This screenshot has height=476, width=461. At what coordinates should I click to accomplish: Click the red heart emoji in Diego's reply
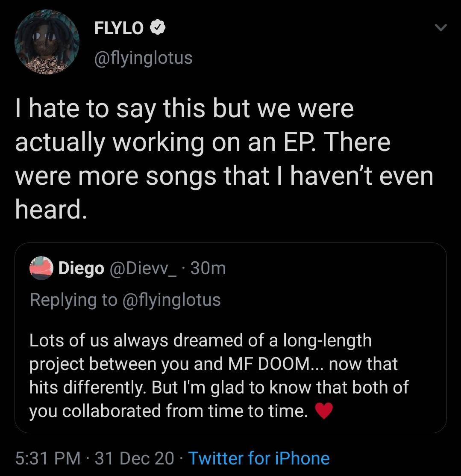323,411
